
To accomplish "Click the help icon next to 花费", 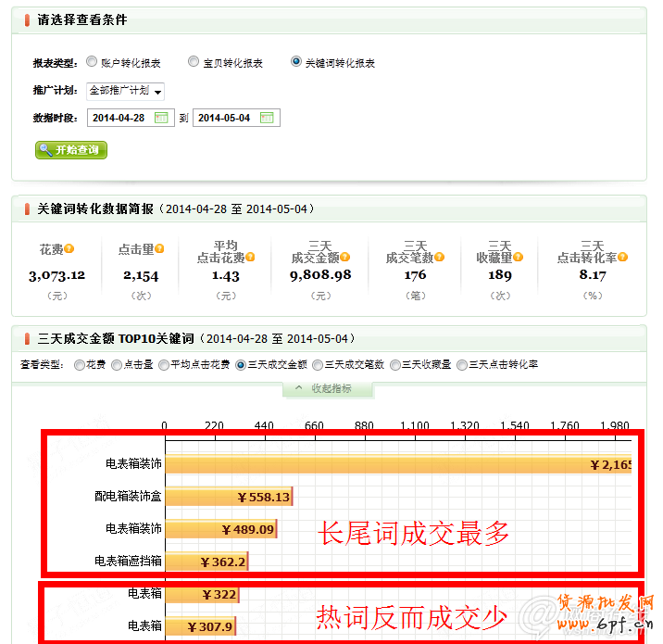I will (x=69, y=249).
